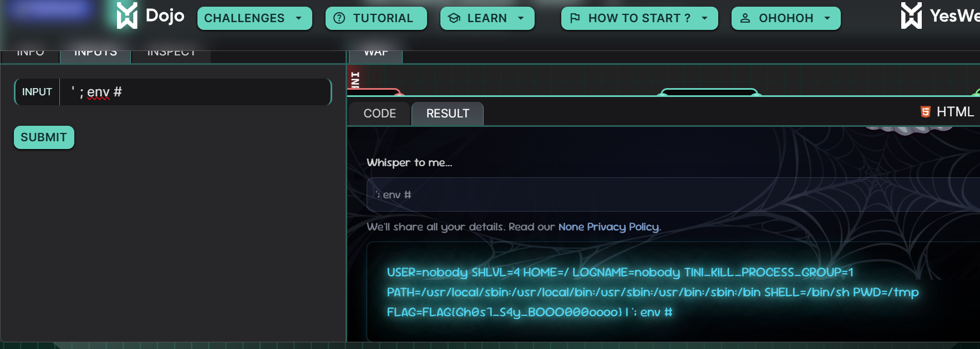
Task: Click the YesWe logo icon
Action: [911, 16]
